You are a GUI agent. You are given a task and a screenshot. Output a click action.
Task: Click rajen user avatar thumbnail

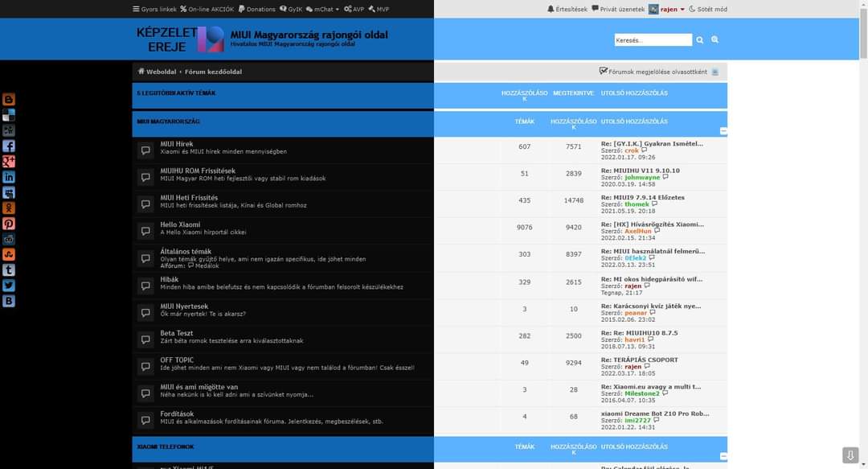pos(653,9)
